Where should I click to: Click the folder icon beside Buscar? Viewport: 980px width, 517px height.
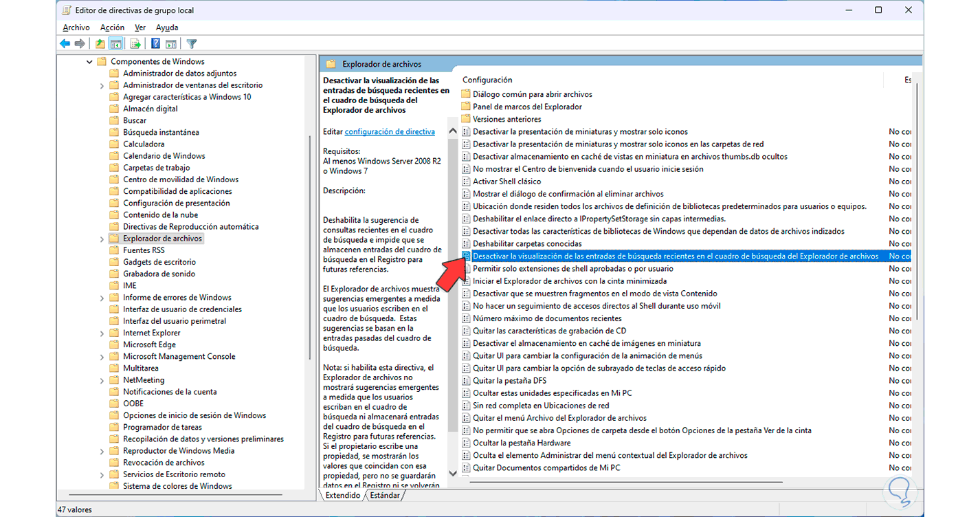pyautogui.click(x=114, y=120)
